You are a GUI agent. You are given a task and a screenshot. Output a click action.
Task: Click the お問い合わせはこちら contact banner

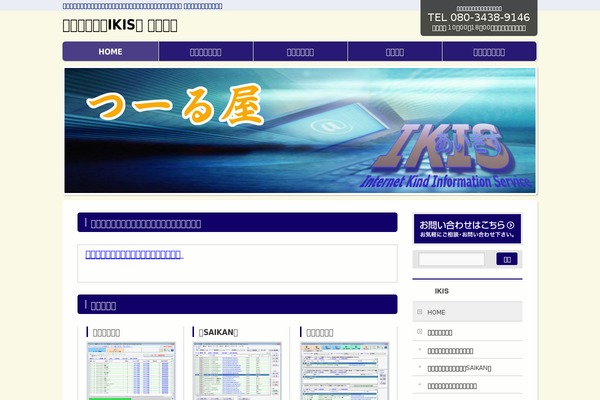[x=467, y=229]
